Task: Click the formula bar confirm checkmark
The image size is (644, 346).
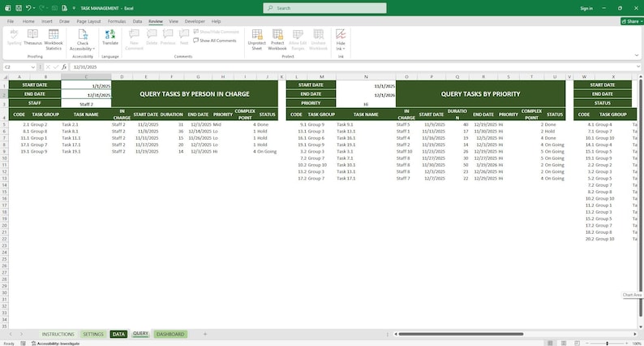Action: tap(56, 67)
